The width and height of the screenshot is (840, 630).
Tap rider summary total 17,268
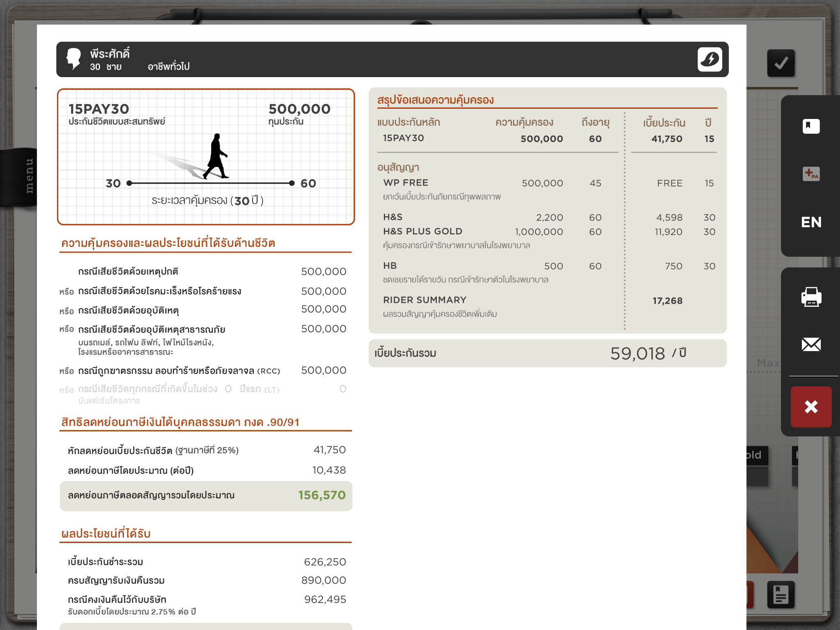pos(667,301)
